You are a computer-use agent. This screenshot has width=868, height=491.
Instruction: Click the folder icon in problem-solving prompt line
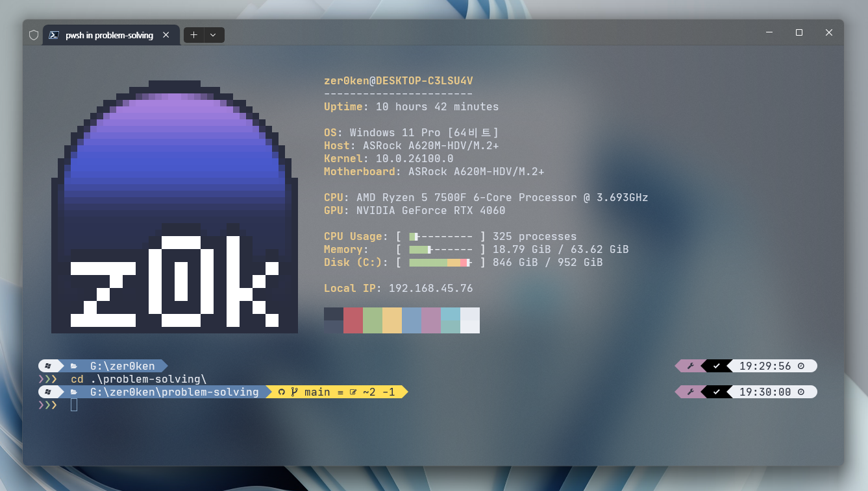coord(74,392)
